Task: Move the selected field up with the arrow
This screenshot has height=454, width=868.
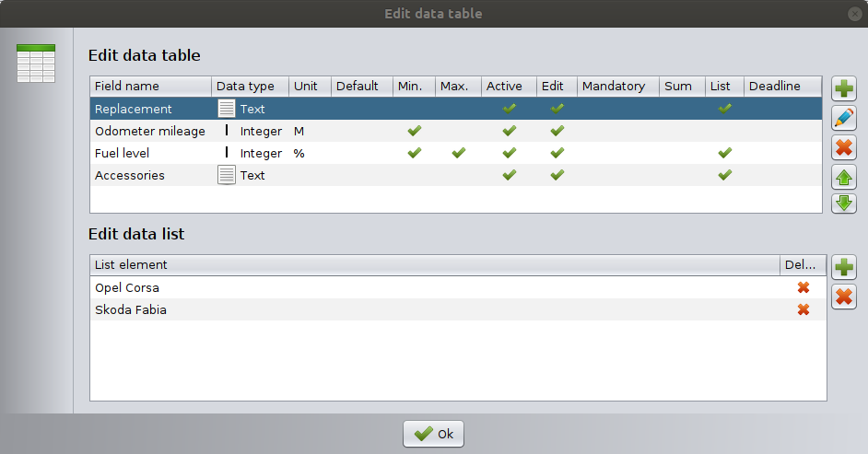Action: pyautogui.click(x=843, y=175)
